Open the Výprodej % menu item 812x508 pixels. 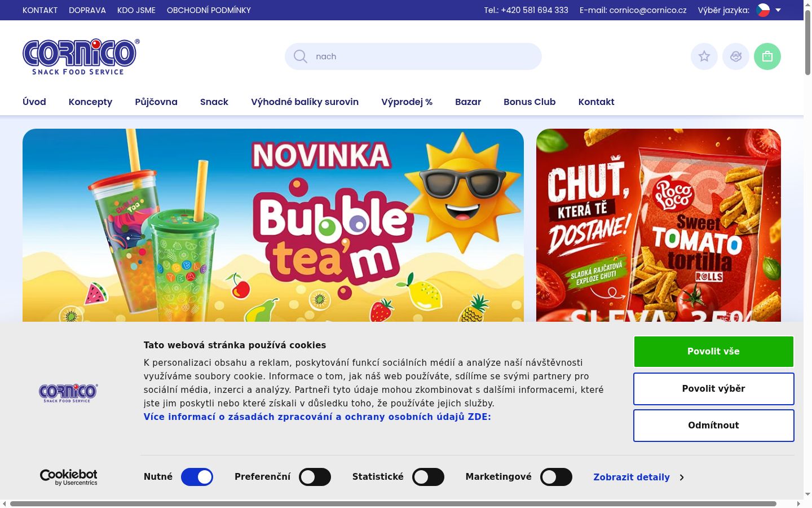(x=407, y=102)
